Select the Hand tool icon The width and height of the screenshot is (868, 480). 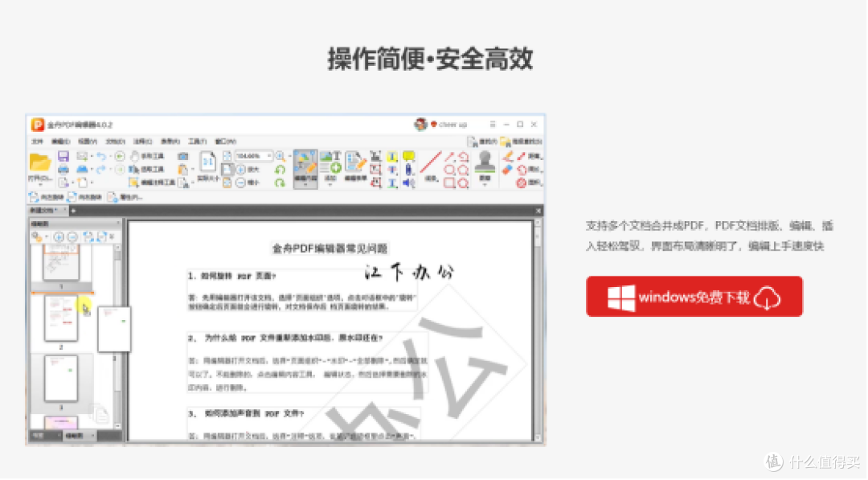[134, 156]
